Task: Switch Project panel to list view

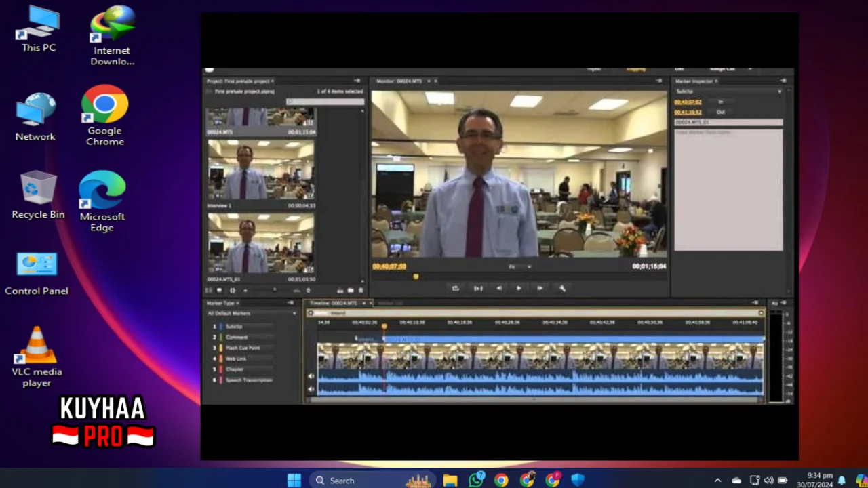Action: pyautogui.click(x=209, y=290)
